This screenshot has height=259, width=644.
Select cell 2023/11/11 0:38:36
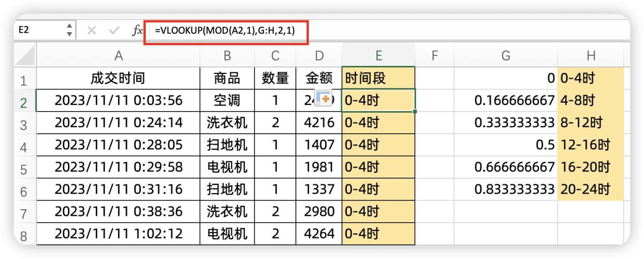tap(119, 212)
